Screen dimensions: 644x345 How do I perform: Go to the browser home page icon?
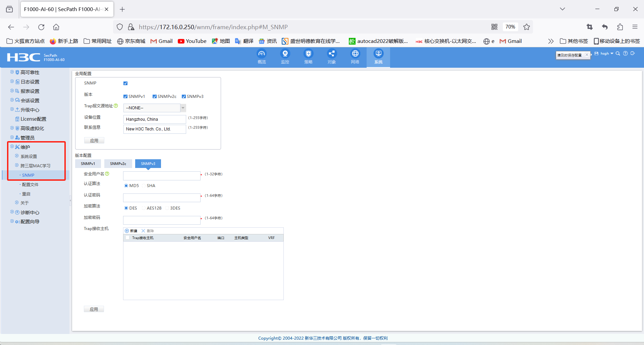56,27
